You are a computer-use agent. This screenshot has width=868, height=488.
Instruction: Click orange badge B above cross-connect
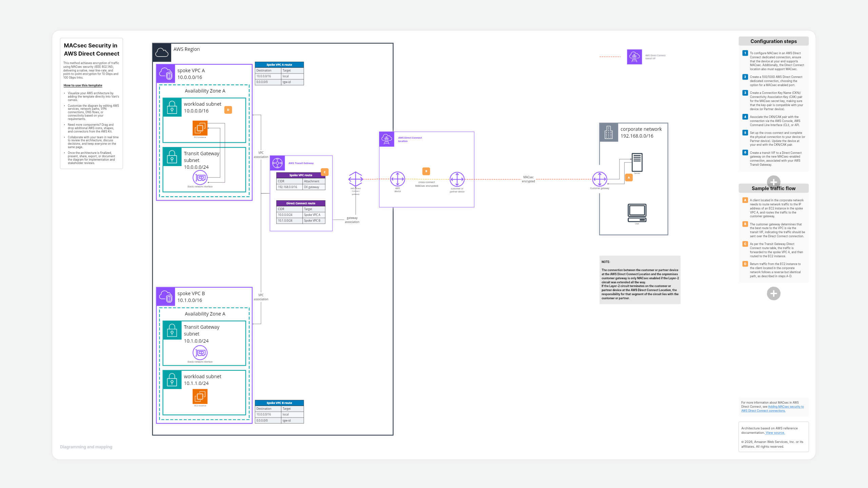(426, 171)
